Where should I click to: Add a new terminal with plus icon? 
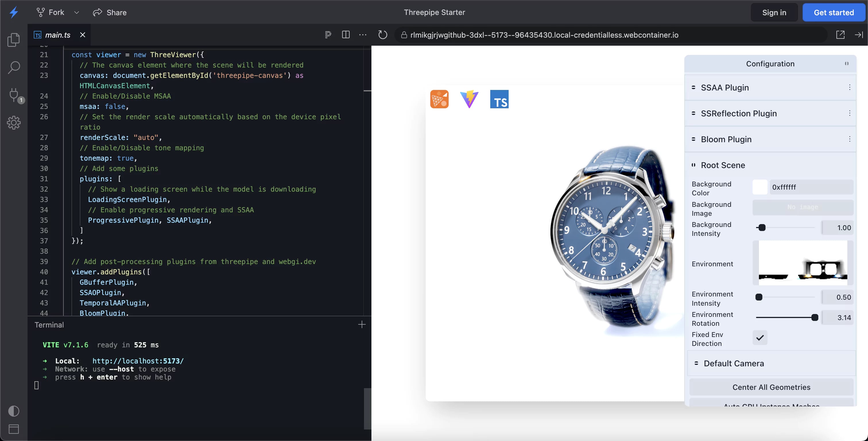(x=362, y=324)
